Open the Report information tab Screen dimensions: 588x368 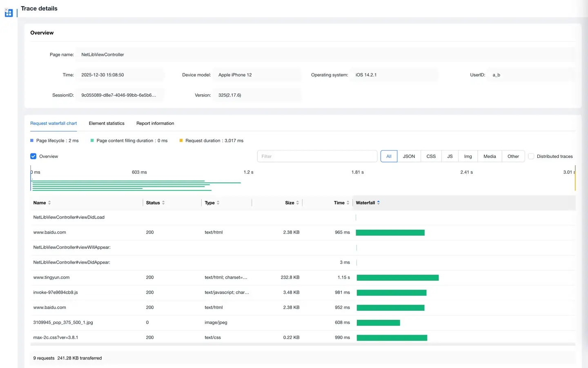coord(155,123)
